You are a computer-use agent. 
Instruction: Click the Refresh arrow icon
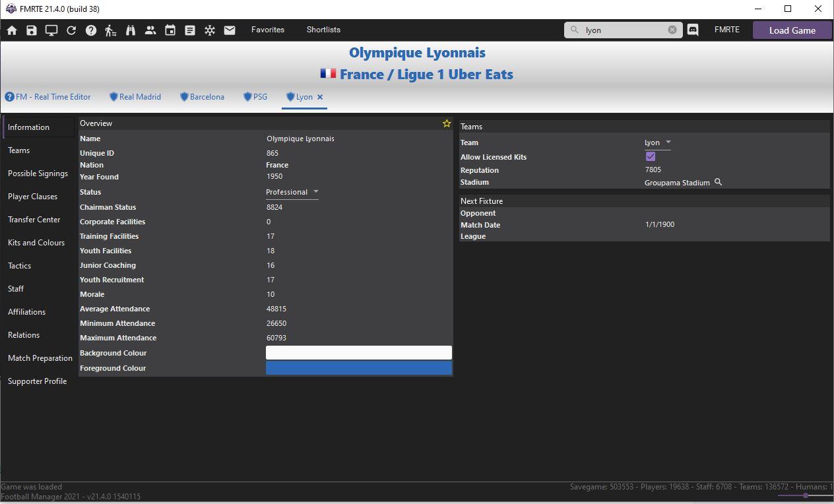tap(71, 30)
